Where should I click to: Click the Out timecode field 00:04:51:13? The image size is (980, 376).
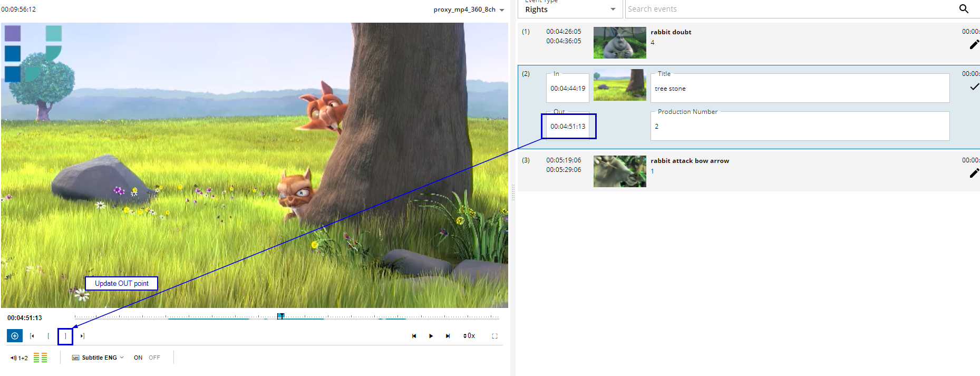coord(568,126)
